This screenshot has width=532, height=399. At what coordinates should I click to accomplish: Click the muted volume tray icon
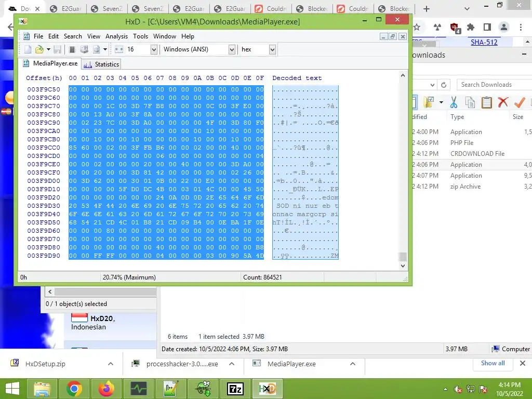coord(458,389)
